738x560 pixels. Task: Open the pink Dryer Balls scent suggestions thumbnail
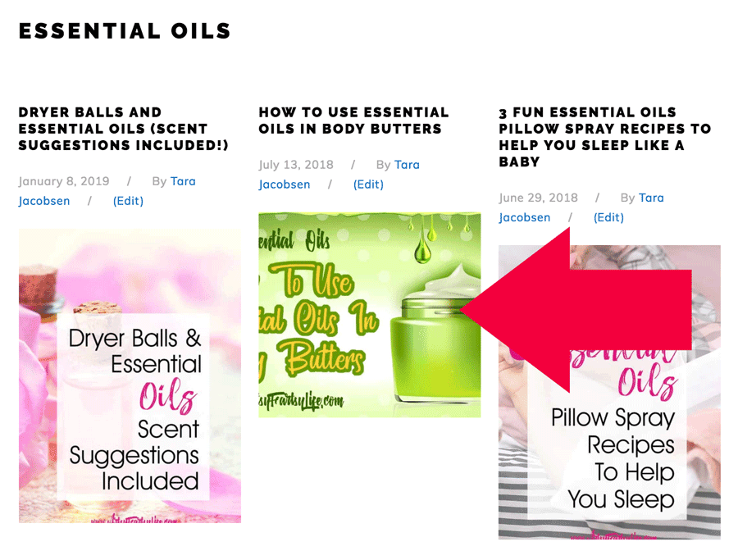[130, 376]
